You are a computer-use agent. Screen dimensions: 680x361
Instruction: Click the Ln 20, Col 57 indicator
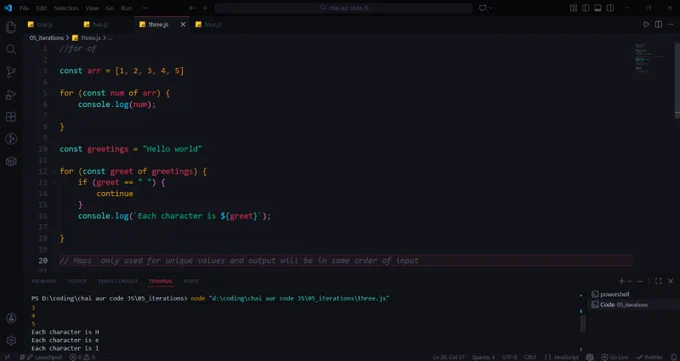[x=448, y=357]
